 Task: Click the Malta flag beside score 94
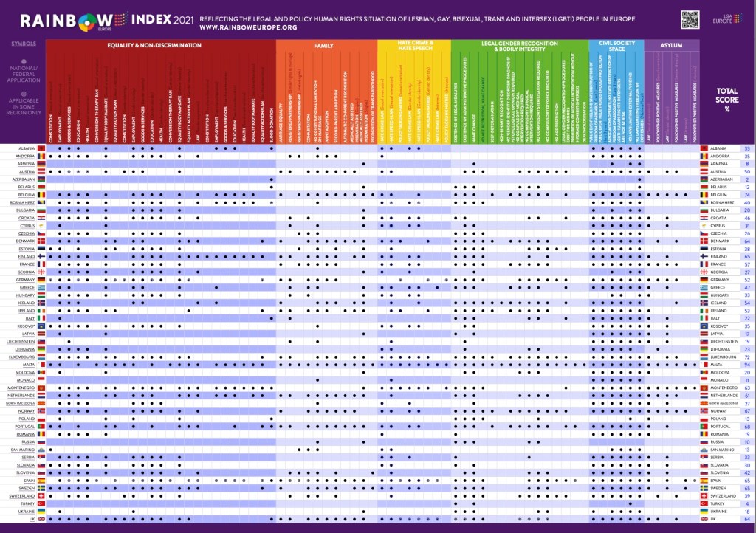point(704,365)
